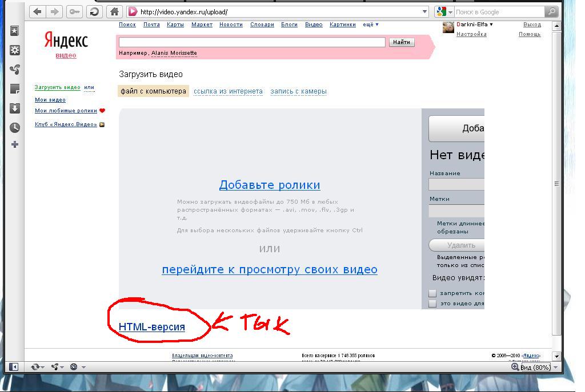Viewport: 585px width, 392px height.
Task: Click the Darkni-Elfa user avatar
Action: pos(448,27)
